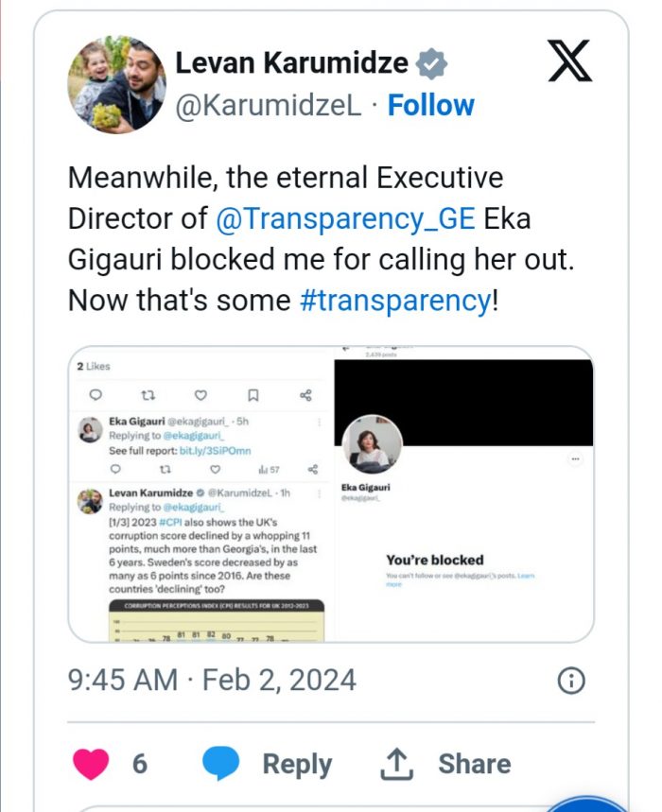Click the likes count number 6

pyautogui.click(x=140, y=764)
